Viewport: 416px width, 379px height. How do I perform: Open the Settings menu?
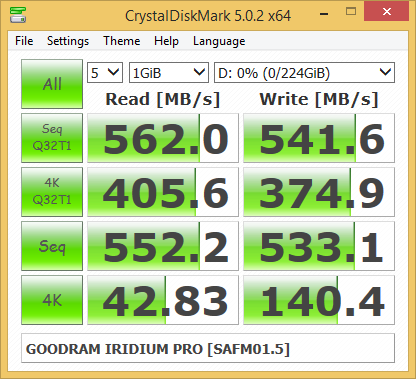tap(68, 41)
